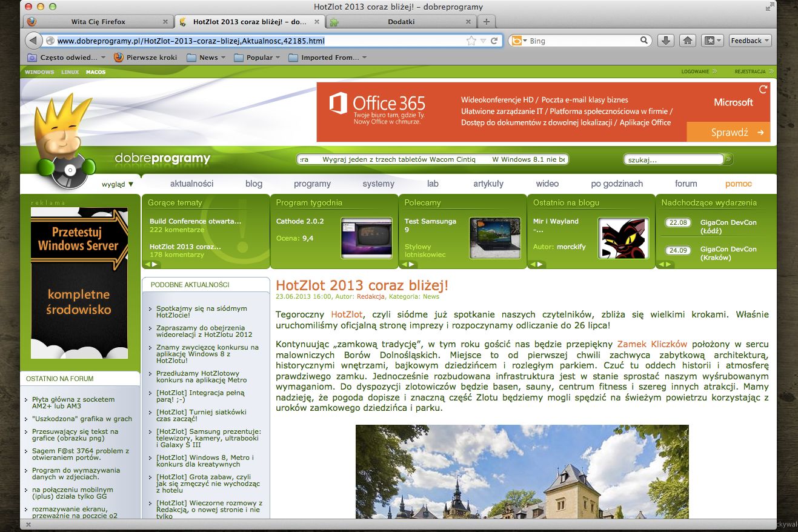
Task: Click in the 'szukaj...' site search field
Action: 673,160
